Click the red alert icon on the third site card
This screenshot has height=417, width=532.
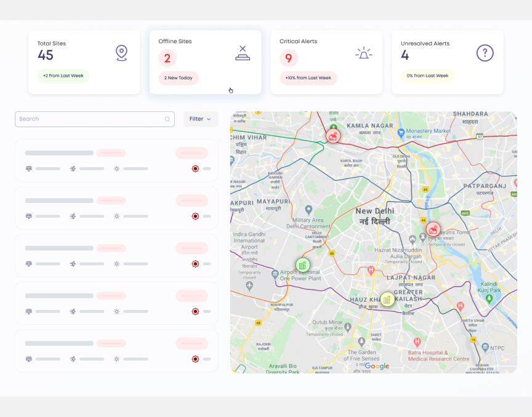point(195,264)
